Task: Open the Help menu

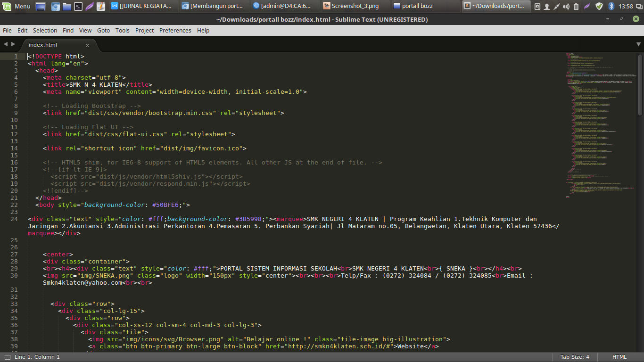Action: pyautogui.click(x=203, y=30)
